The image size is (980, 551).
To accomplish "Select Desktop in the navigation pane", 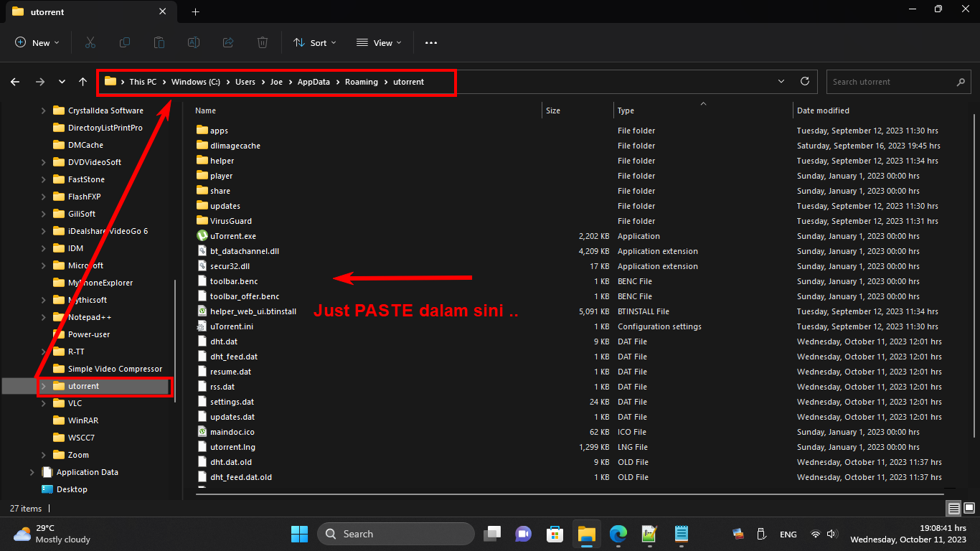I will click(x=72, y=489).
